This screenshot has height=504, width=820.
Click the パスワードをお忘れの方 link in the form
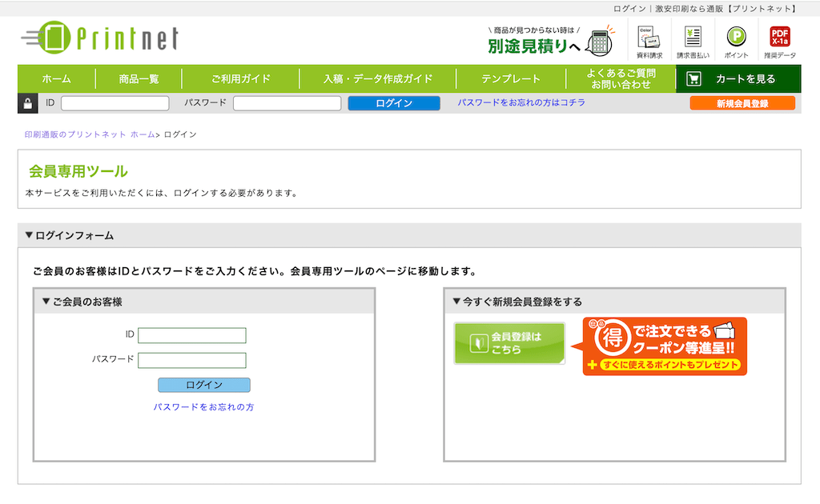point(203,407)
